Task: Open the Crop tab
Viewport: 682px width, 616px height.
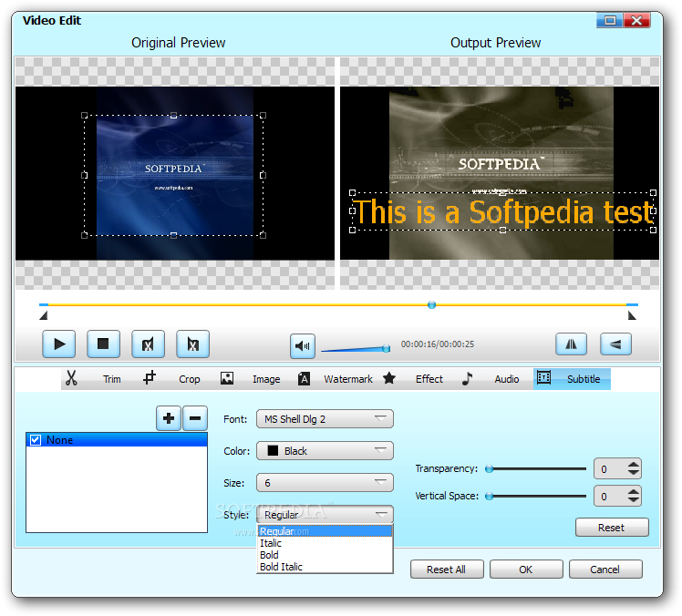Action: [x=190, y=379]
